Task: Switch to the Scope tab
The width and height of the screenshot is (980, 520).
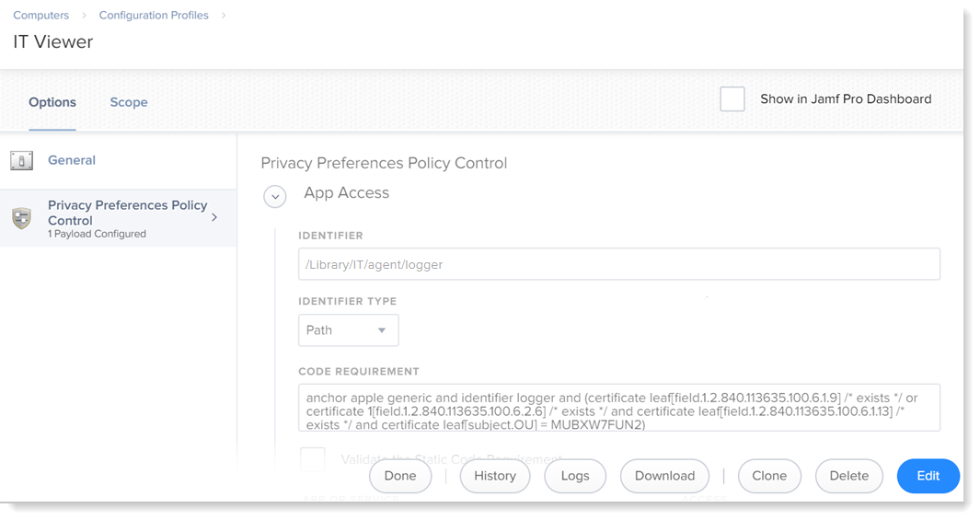Action: pyautogui.click(x=129, y=102)
